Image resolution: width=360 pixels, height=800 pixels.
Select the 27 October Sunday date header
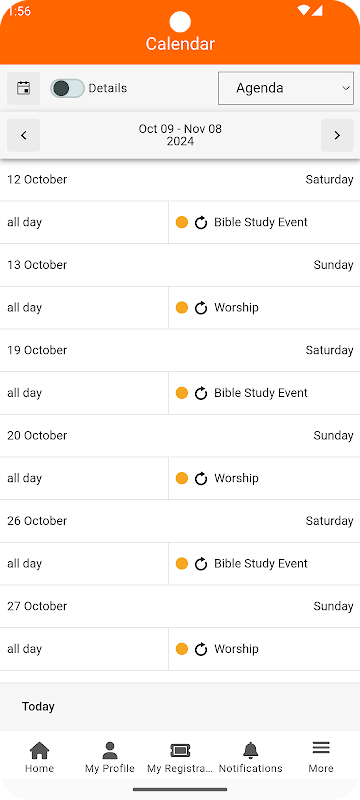tap(180, 606)
